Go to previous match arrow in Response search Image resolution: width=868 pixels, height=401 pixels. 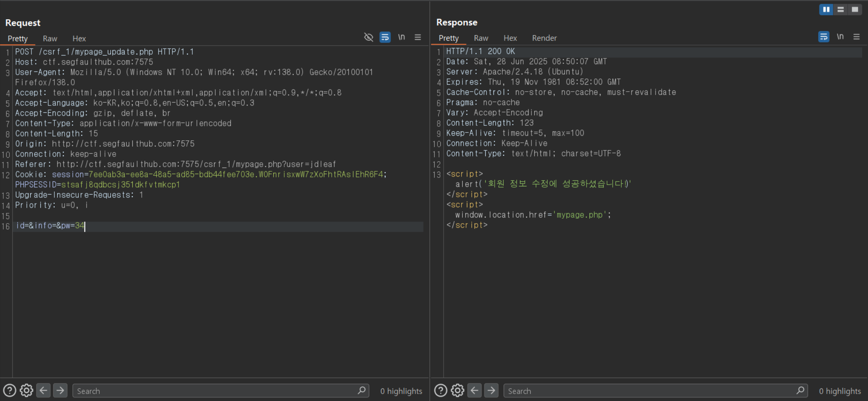[x=474, y=390]
